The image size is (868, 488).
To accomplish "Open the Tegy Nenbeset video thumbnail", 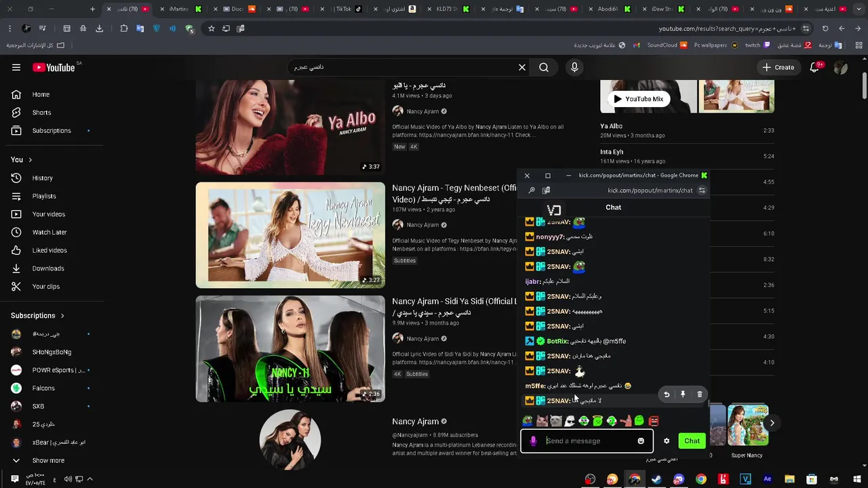I will tap(290, 235).
